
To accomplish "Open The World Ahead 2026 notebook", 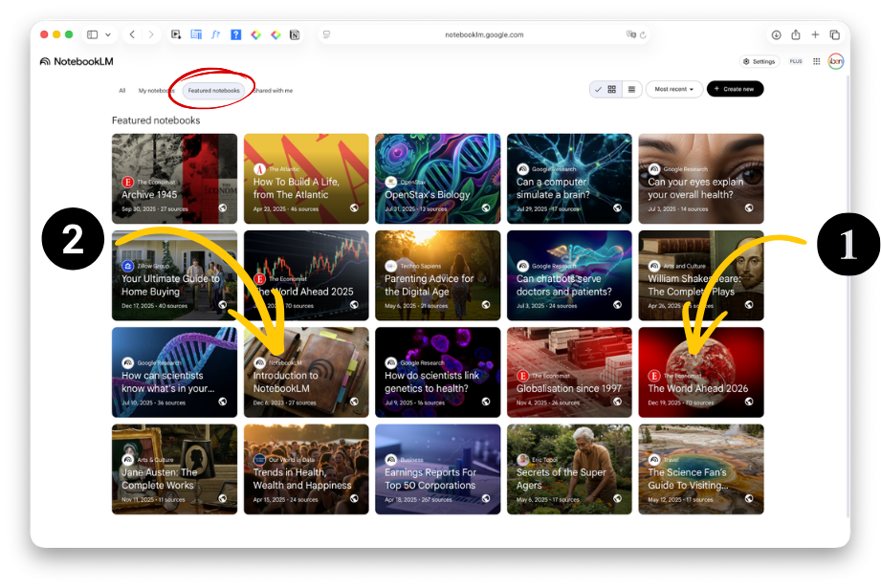I will [700, 372].
